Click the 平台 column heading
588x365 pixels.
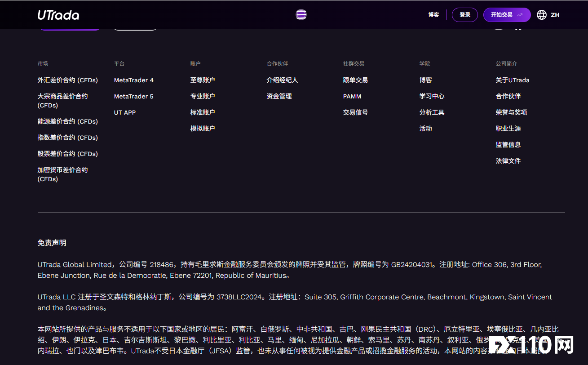(119, 64)
